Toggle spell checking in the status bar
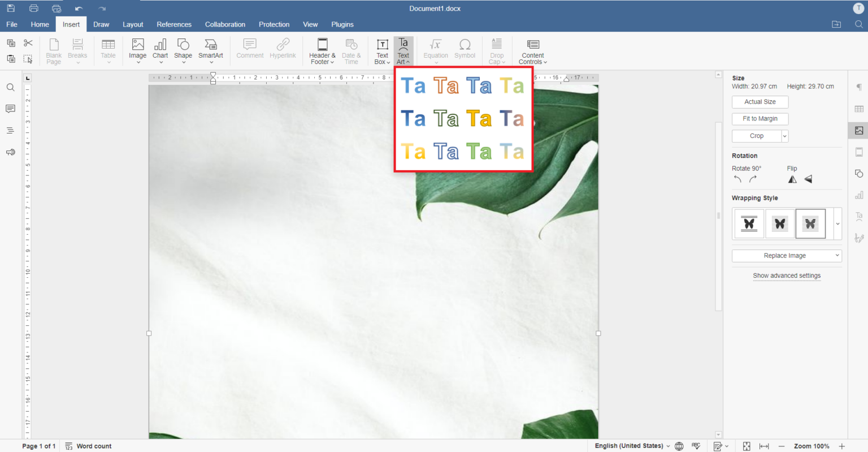868x452 pixels. pos(696,446)
